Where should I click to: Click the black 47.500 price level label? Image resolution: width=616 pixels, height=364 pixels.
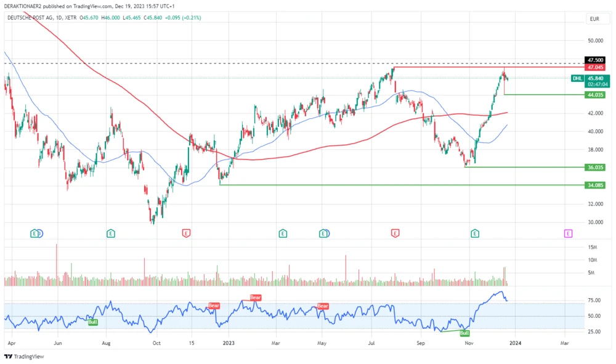[595, 60]
